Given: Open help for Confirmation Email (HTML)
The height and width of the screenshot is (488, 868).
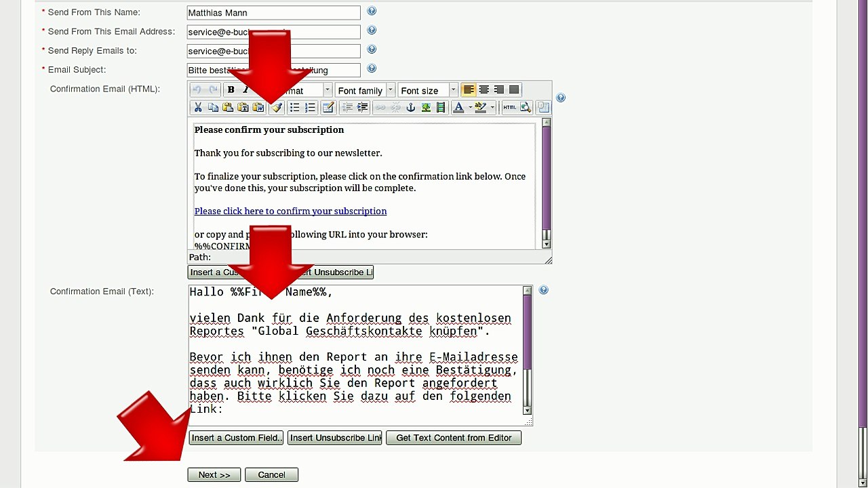Looking at the screenshot, I should pyautogui.click(x=561, y=98).
